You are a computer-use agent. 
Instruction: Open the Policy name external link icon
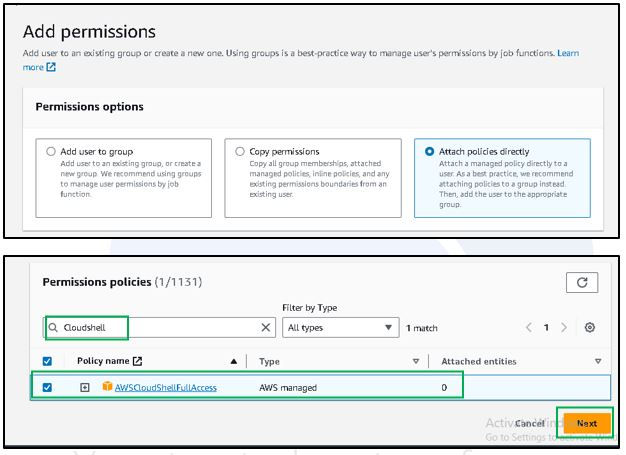(x=137, y=361)
